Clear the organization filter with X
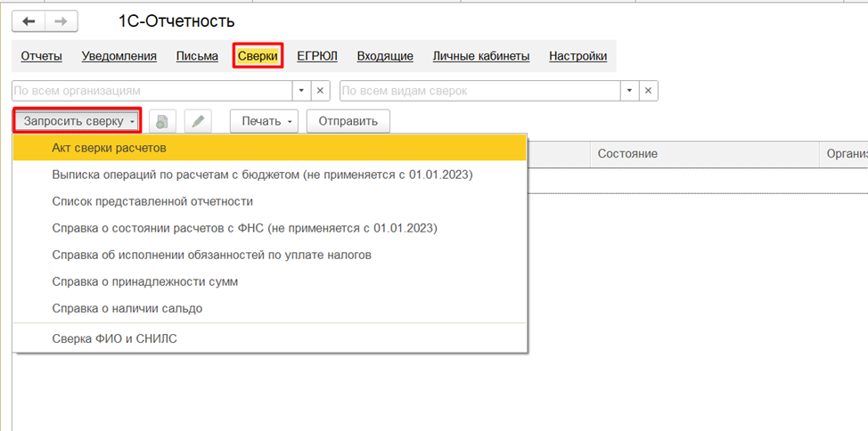 click(x=320, y=91)
